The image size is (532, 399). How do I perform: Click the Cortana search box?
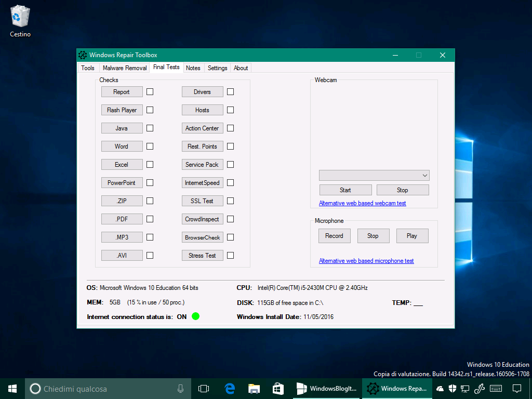107,389
